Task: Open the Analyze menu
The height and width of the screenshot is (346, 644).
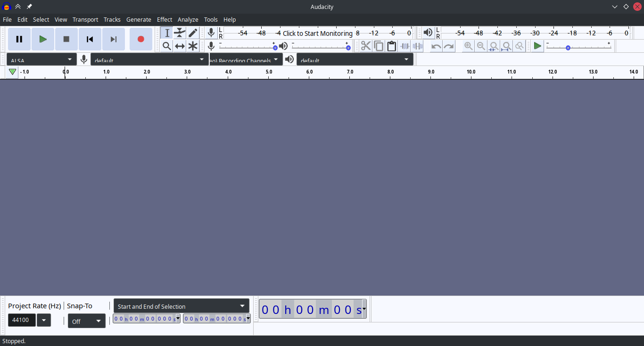Action: (188, 19)
